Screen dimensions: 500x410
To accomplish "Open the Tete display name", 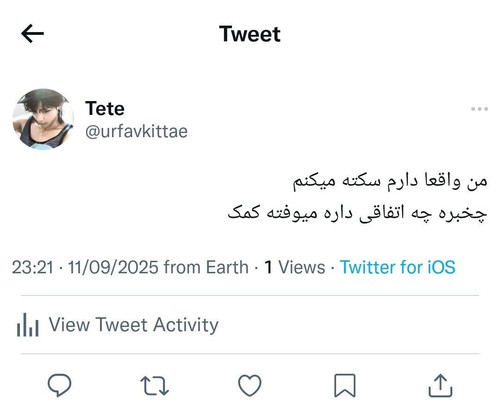I will coord(105,108).
